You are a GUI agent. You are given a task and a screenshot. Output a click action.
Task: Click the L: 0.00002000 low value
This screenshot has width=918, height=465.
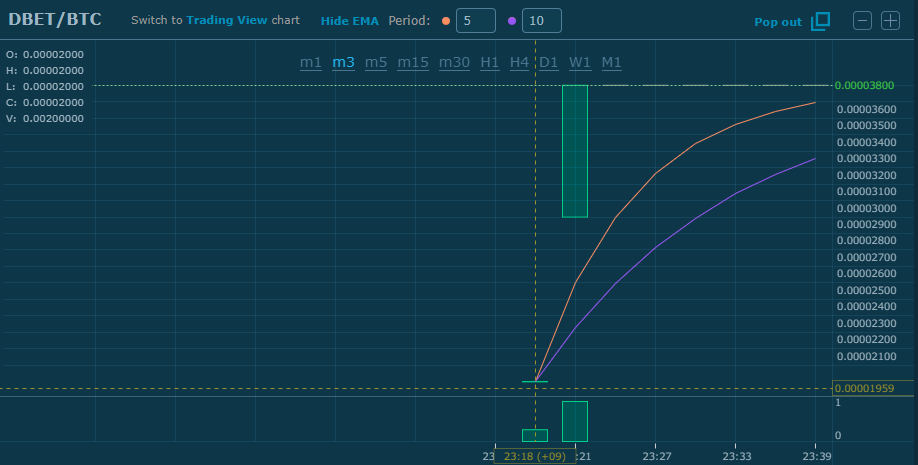(44, 86)
